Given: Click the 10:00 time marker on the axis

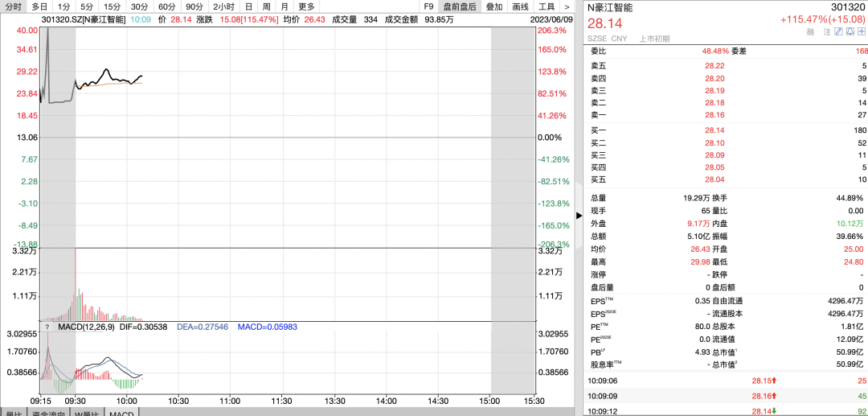Looking at the screenshot, I should point(126,400).
